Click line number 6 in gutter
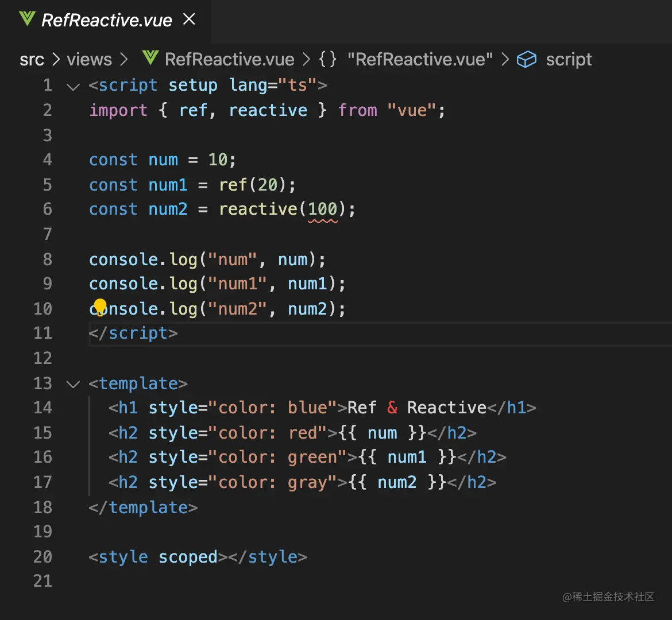The width and height of the screenshot is (672, 620). click(48, 208)
